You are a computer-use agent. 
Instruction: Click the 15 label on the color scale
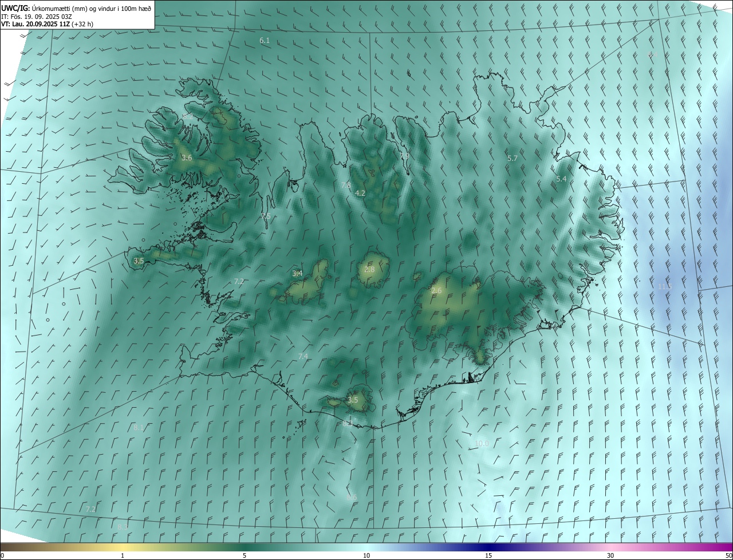(488, 555)
